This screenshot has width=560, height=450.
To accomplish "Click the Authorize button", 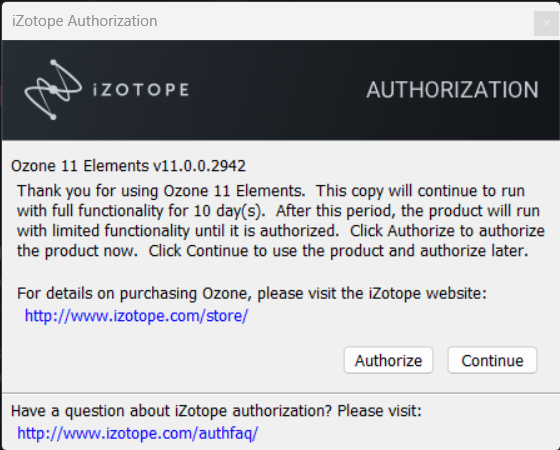I will (x=388, y=360).
